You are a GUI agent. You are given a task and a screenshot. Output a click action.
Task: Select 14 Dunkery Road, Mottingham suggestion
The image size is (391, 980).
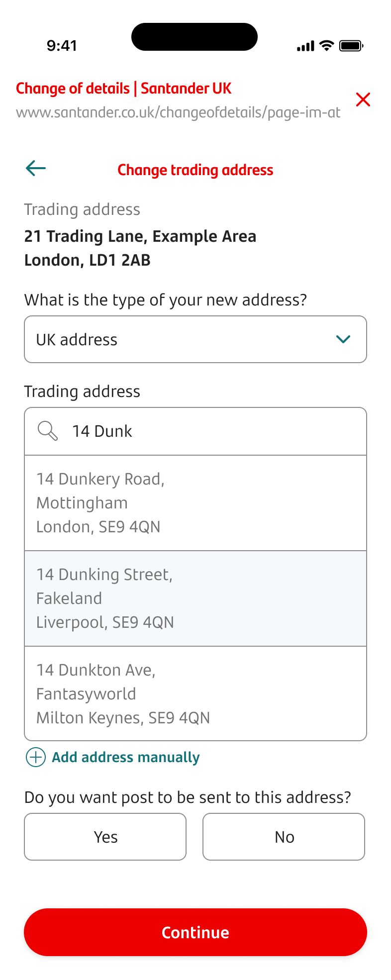195,502
